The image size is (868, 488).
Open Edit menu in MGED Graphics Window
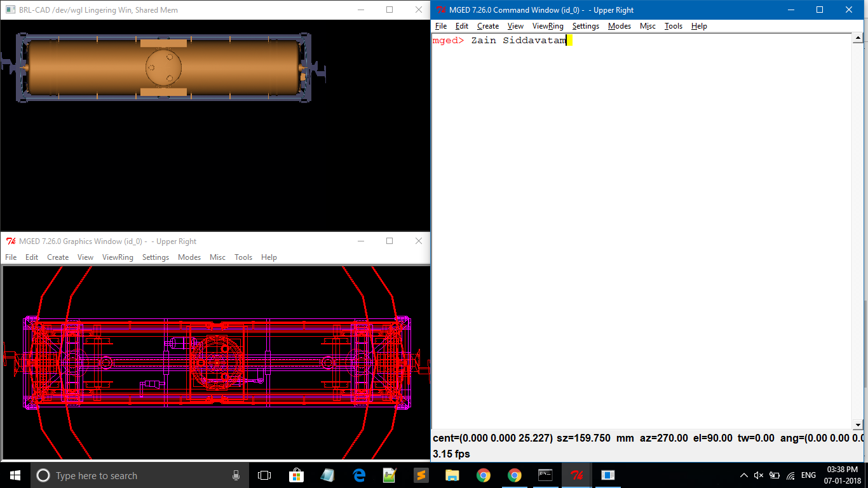[x=32, y=257]
